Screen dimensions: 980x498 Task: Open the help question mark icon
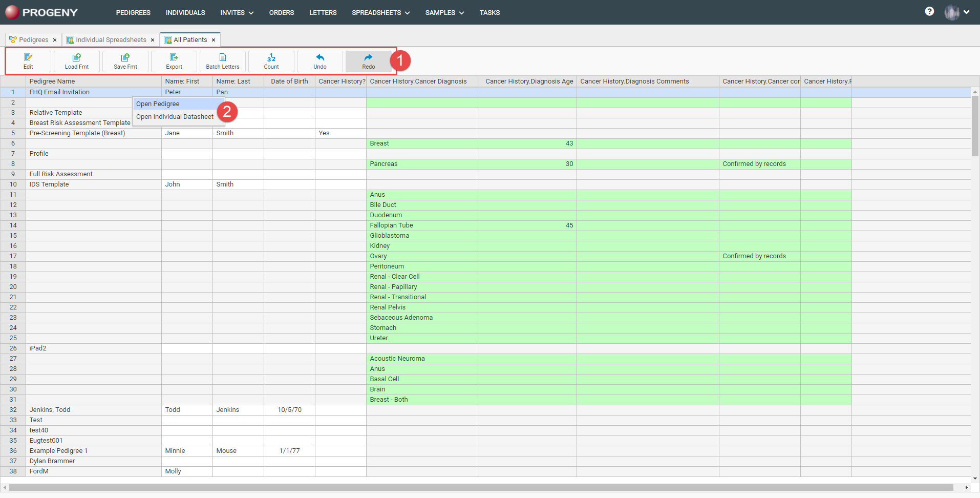[x=929, y=11]
